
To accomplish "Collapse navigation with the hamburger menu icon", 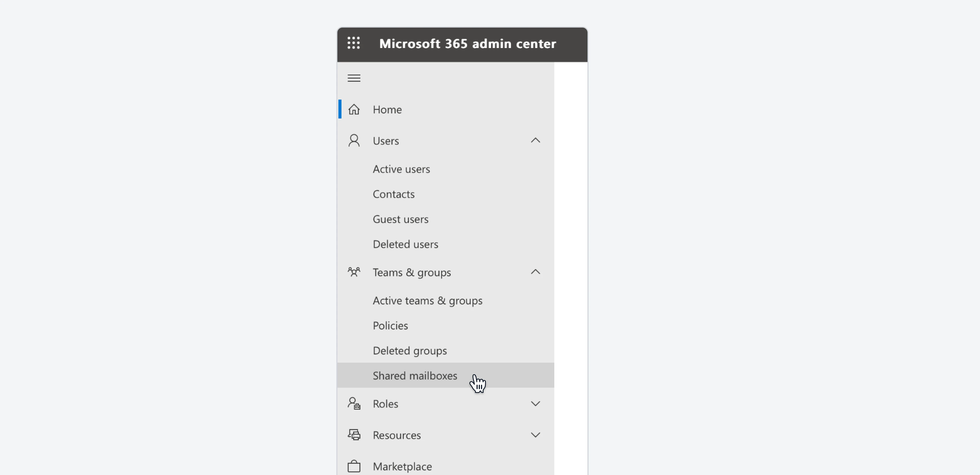I will [x=353, y=78].
